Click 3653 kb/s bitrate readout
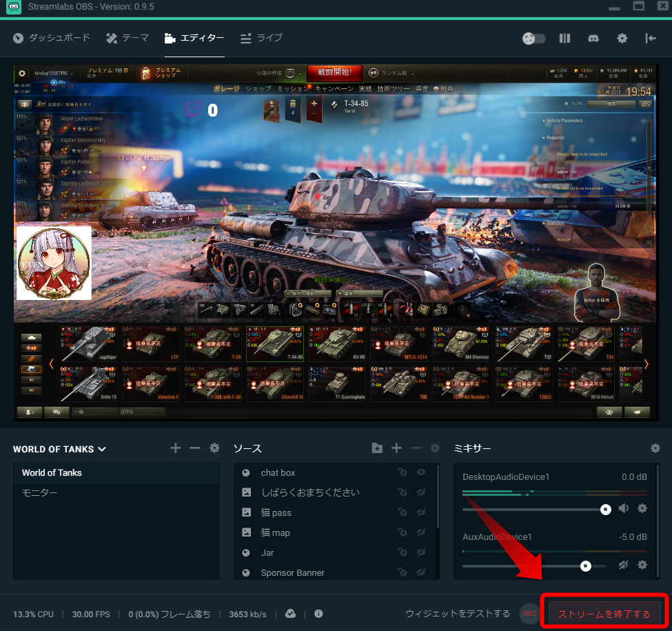The height and width of the screenshot is (631, 672). tap(247, 614)
